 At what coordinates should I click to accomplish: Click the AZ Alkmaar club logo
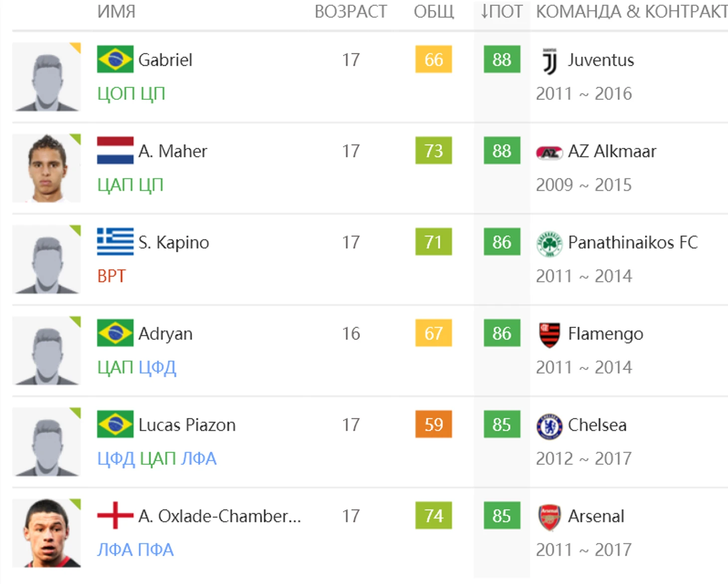tap(549, 152)
